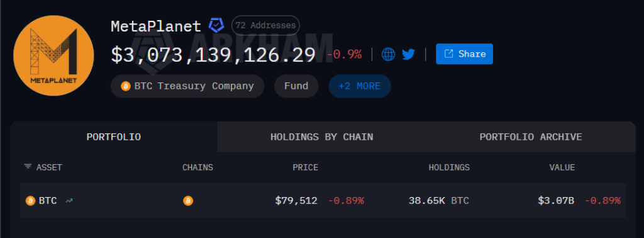Click the -0.9% change beside total balance
Image resolution: width=644 pixels, height=238 pixels.
(344, 54)
